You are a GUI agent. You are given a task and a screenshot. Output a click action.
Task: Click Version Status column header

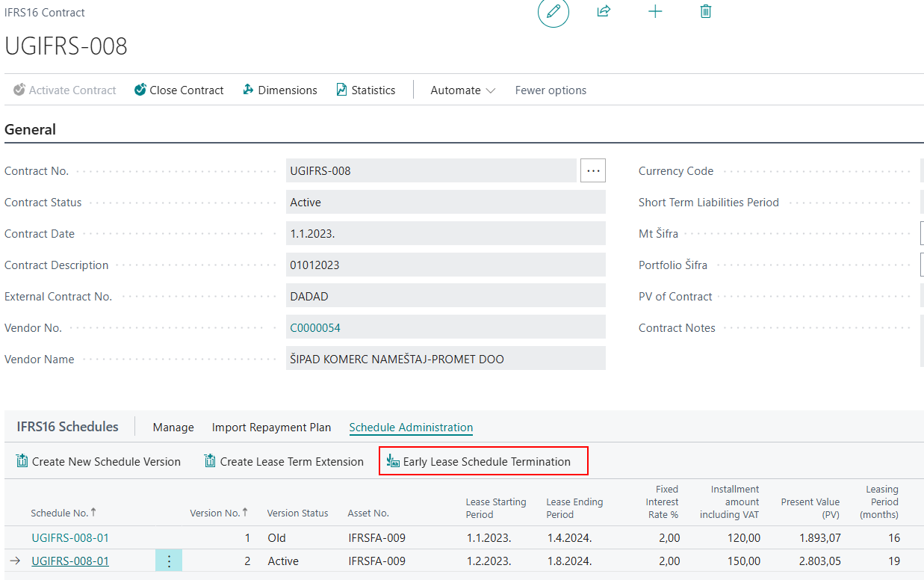click(298, 513)
